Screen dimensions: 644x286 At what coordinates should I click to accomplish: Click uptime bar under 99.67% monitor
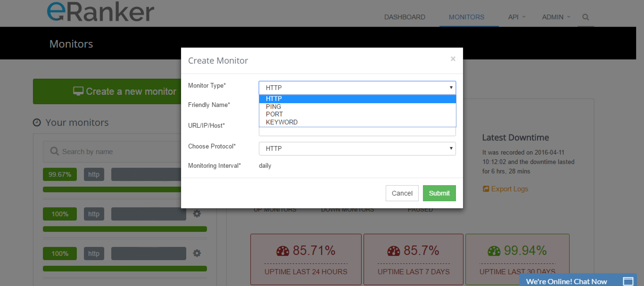[x=112, y=189]
